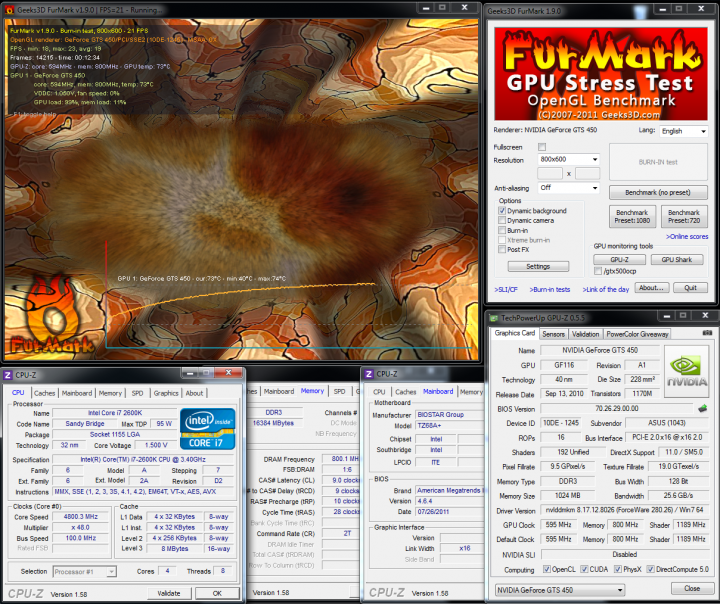Image resolution: width=720 pixels, height=604 pixels.
Task: Toggle the OpenCL computing checkbox
Action: point(546,569)
